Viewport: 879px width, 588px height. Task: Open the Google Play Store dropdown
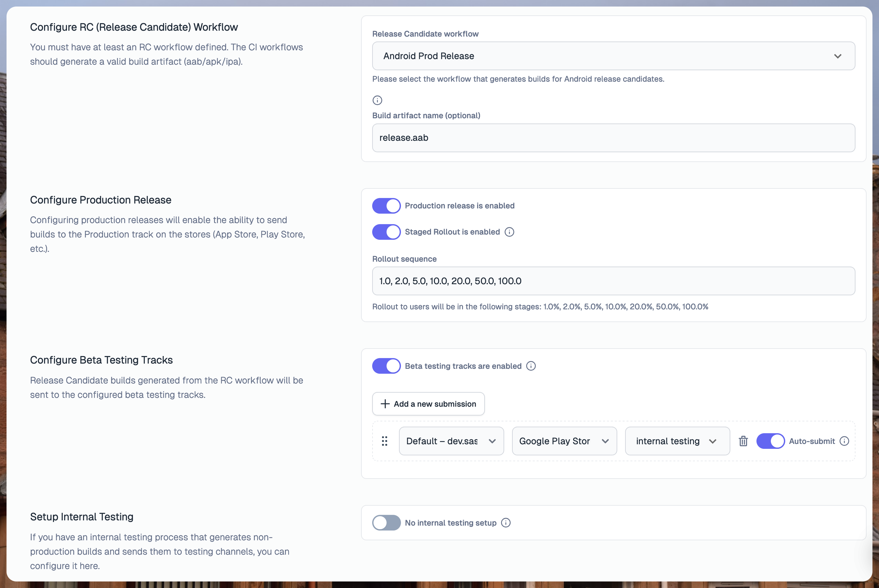[x=564, y=441]
